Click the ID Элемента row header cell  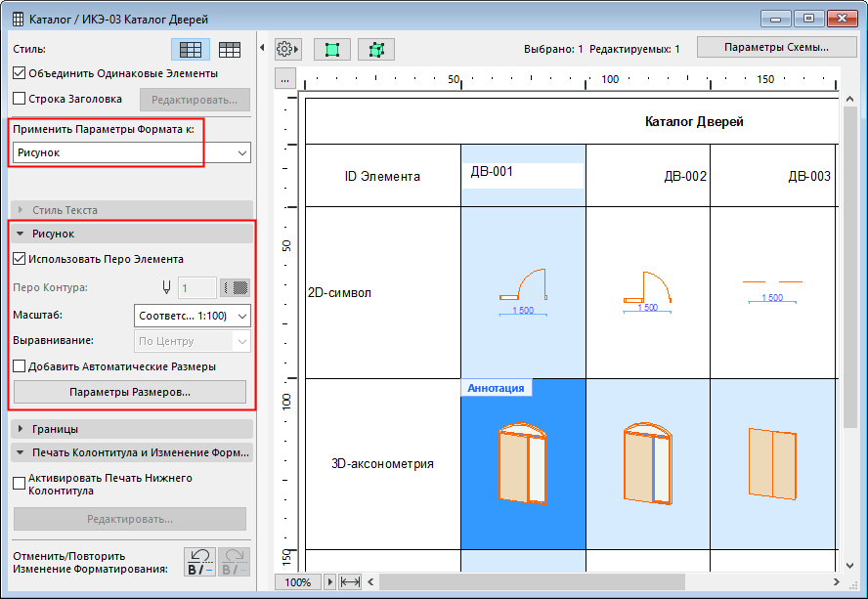point(383,176)
